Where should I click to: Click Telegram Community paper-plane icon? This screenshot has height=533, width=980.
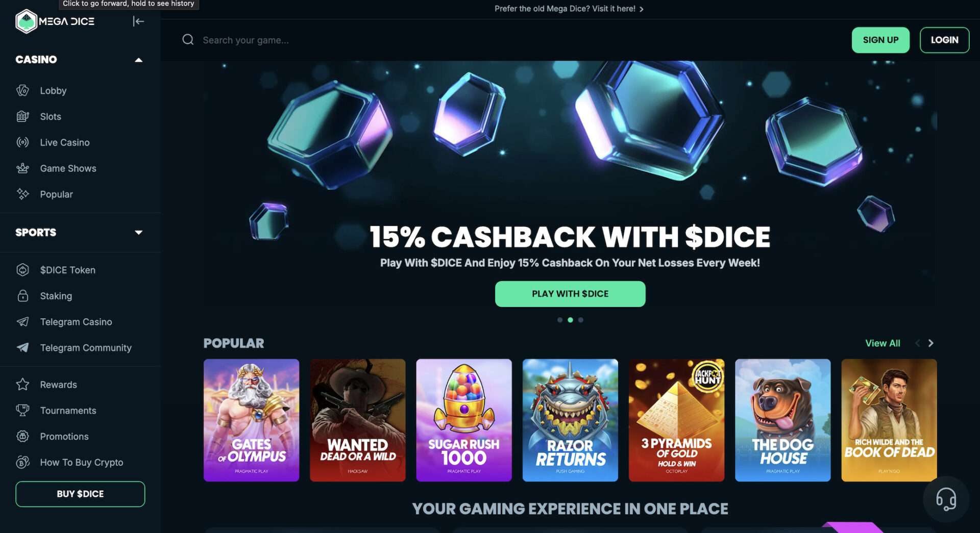[22, 348]
